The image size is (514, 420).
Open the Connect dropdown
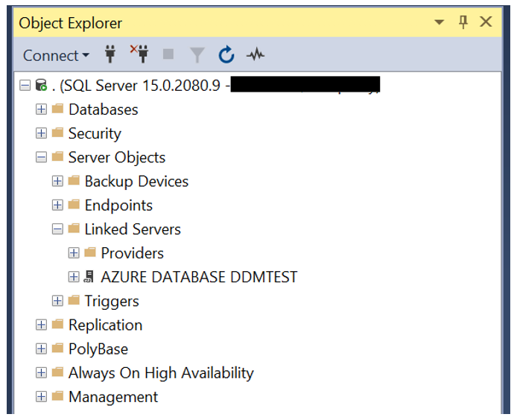pos(56,55)
